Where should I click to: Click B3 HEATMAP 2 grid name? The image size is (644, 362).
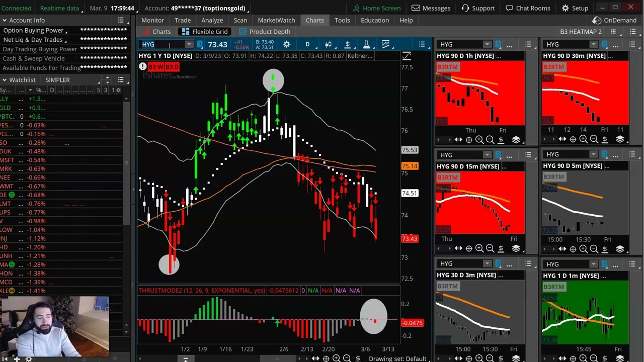pos(581,32)
